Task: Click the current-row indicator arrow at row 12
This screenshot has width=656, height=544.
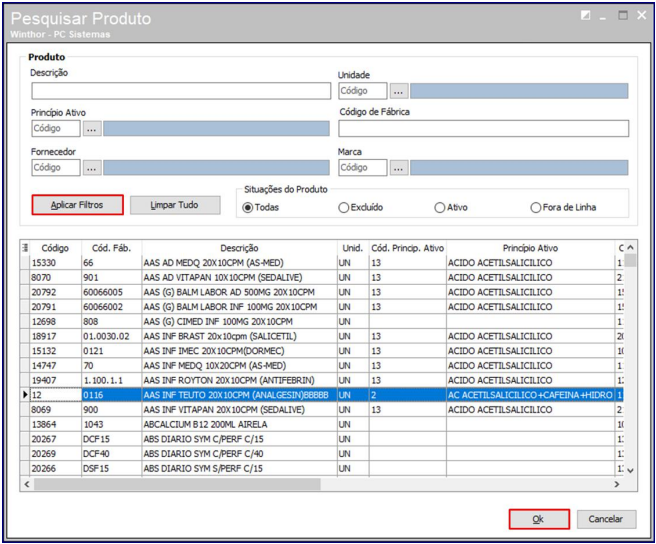Action: click(x=25, y=395)
